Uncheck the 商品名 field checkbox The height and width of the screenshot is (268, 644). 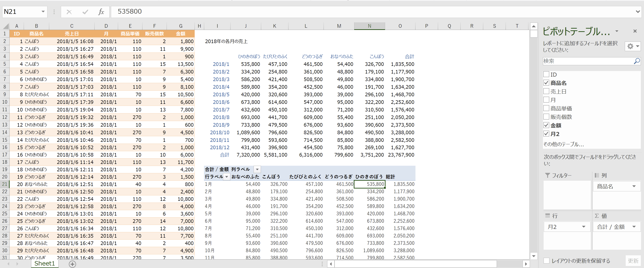click(546, 83)
